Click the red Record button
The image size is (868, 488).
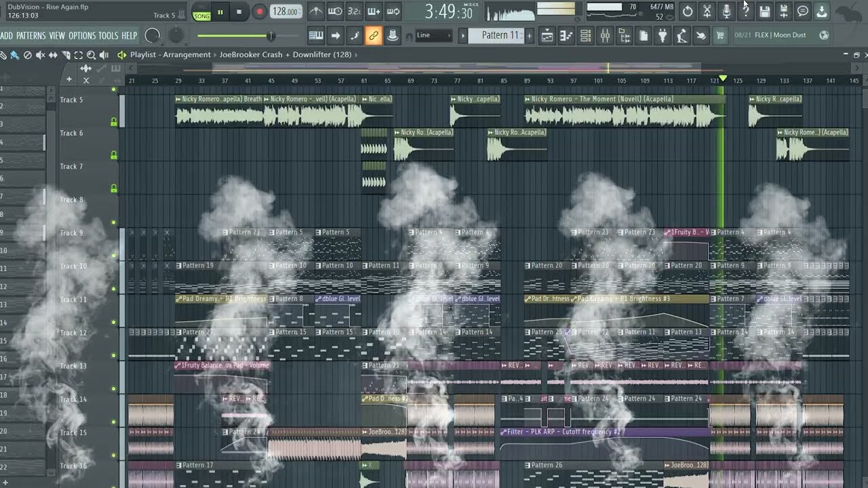pyautogui.click(x=259, y=12)
